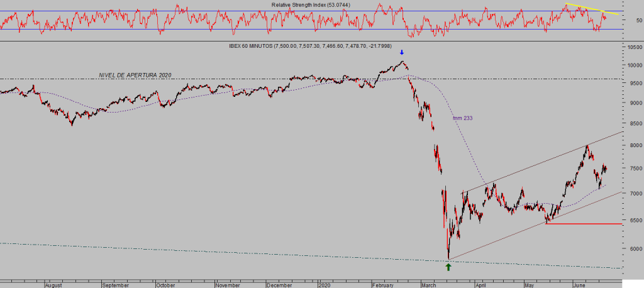This screenshot has width=644, height=288.
Task: Click the May label on the time axis
Action: pos(531,285)
